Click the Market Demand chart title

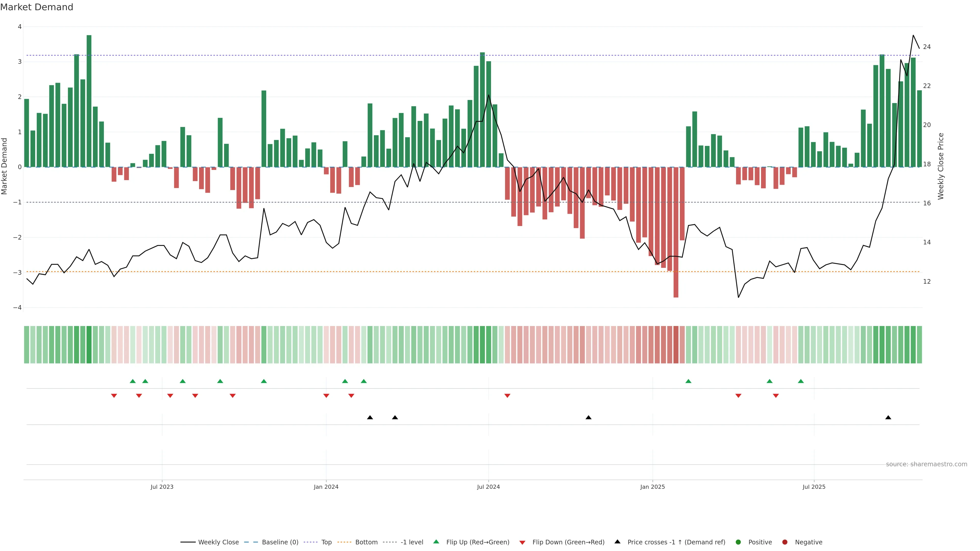pyautogui.click(x=36, y=7)
